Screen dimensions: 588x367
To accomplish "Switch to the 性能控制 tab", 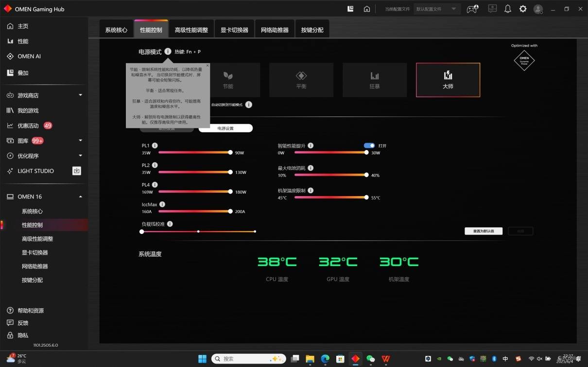I will [151, 30].
